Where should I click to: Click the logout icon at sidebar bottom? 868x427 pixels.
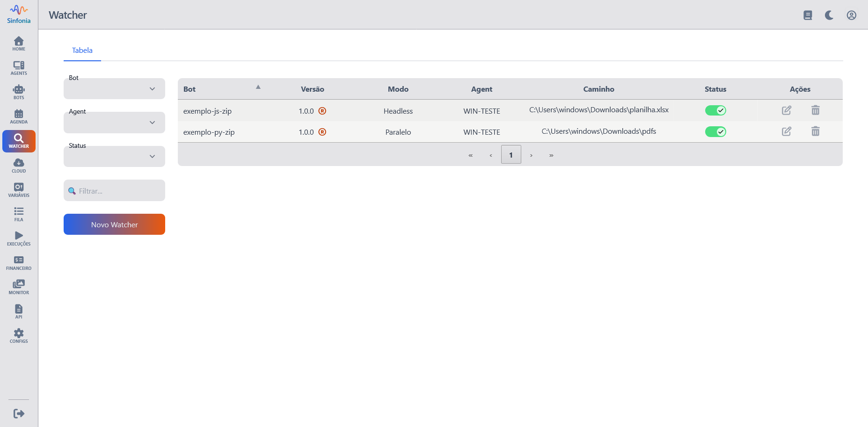pos(19,413)
